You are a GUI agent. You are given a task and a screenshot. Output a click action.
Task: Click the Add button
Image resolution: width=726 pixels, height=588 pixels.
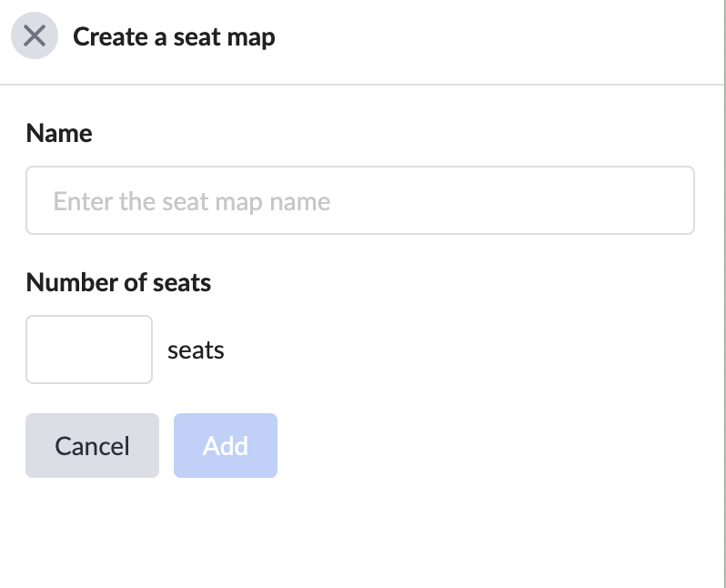(x=226, y=445)
